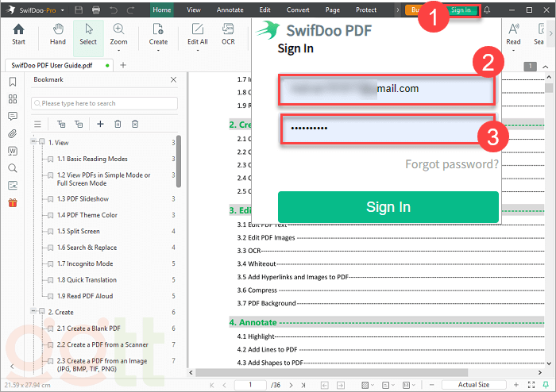Screen dimensions: 556x392
Task: Click the Save icon in title bar
Action: (x=79, y=10)
